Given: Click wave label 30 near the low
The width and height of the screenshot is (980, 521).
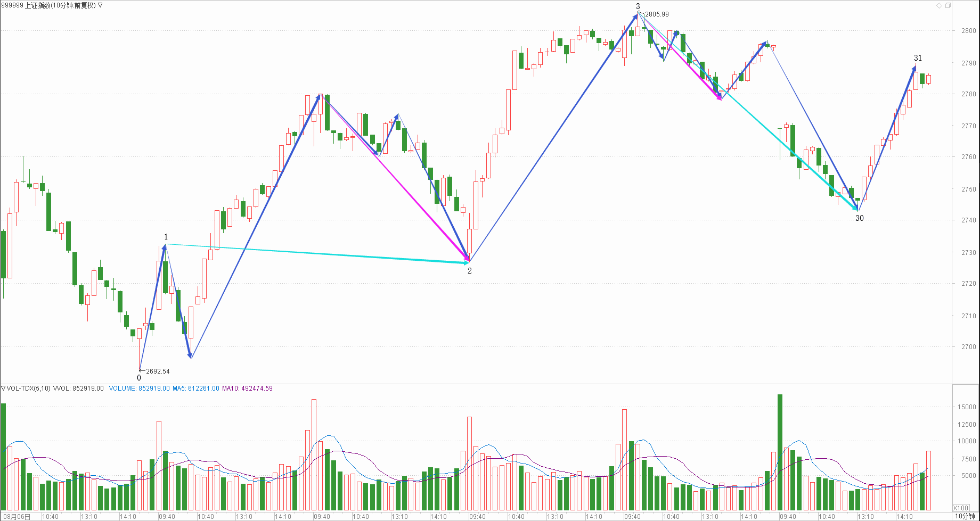Looking at the screenshot, I should tap(859, 218).
